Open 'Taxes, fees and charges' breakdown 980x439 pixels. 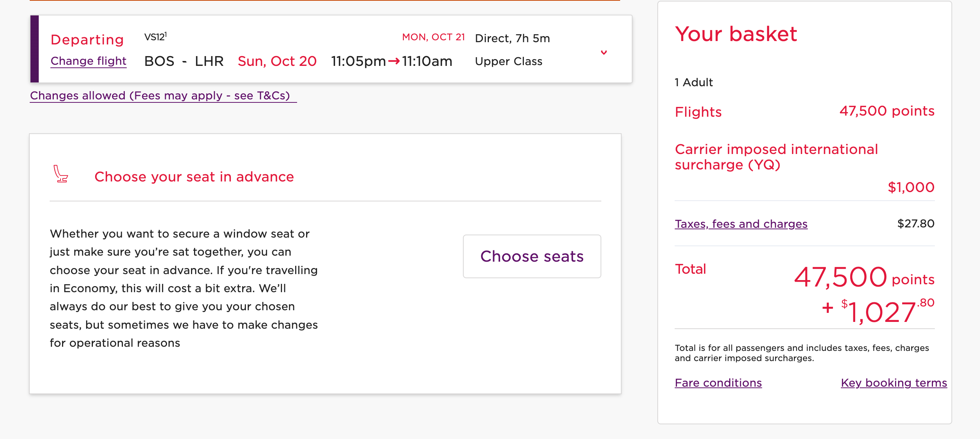[741, 224]
